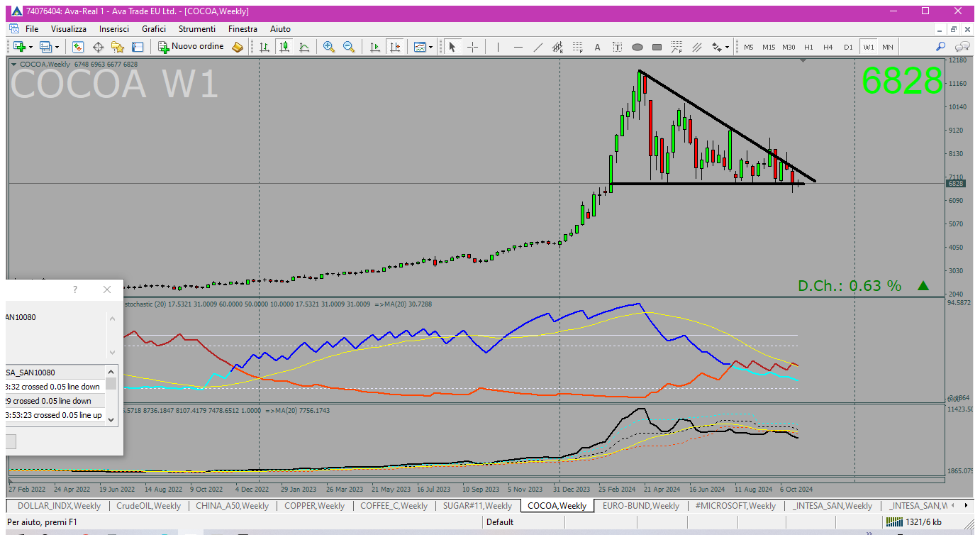This screenshot has height=535, width=980.
Task: Select the vertical line drawing tool
Action: [499, 47]
